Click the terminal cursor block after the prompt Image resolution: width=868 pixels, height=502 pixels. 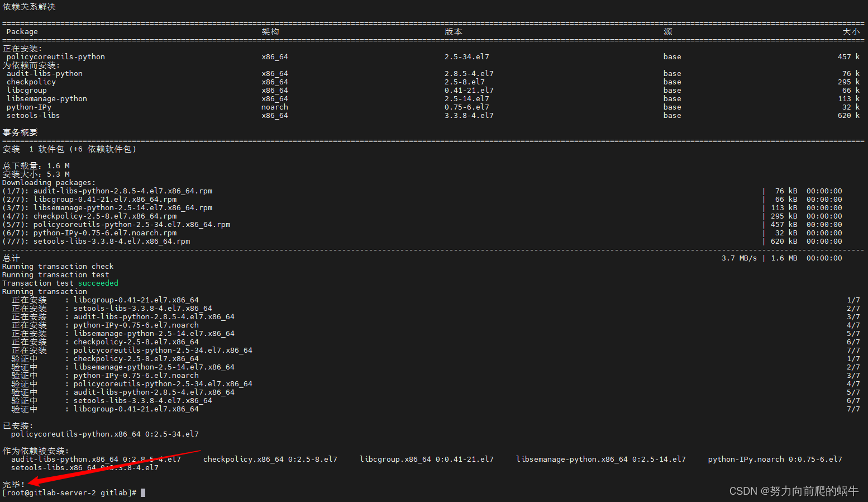click(x=143, y=493)
